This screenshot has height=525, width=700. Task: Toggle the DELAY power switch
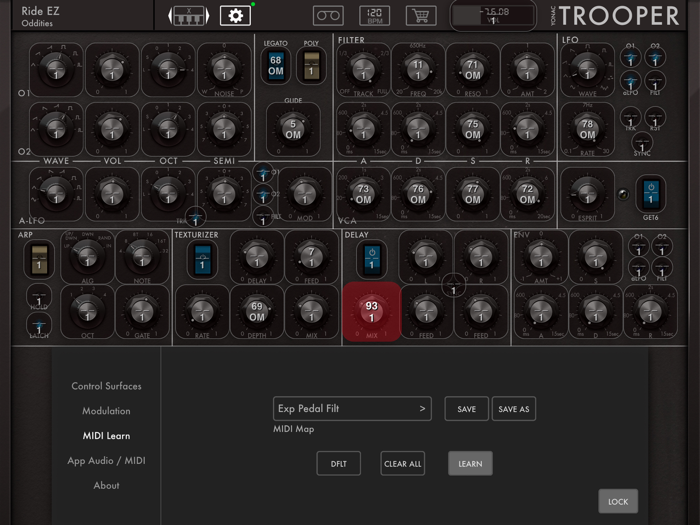(371, 259)
